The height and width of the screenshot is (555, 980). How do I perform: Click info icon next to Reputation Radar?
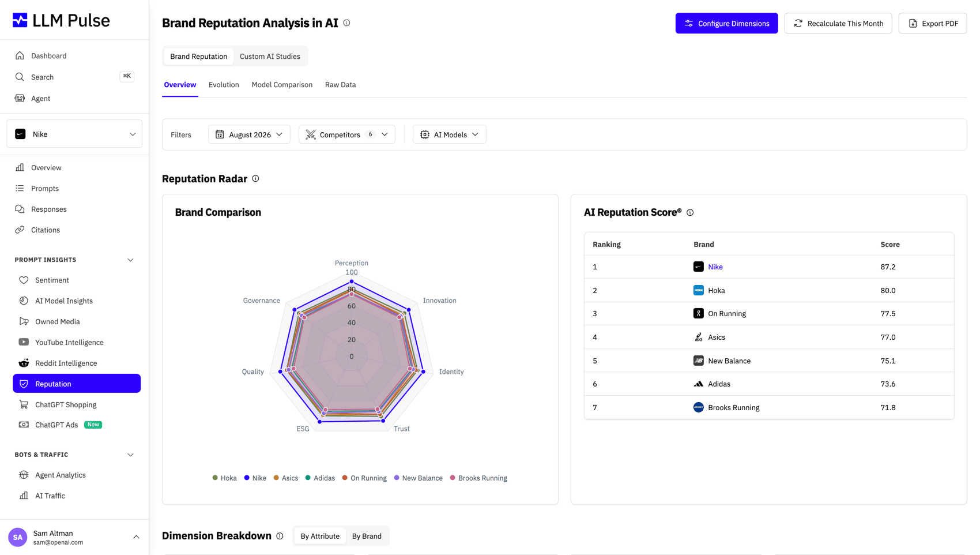tap(255, 179)
